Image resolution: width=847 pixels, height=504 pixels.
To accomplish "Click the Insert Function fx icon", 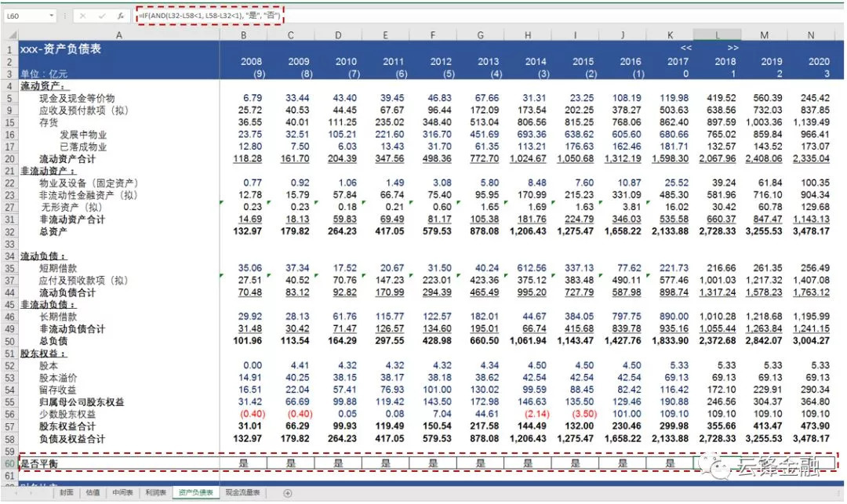I will (x=119, y=16).
